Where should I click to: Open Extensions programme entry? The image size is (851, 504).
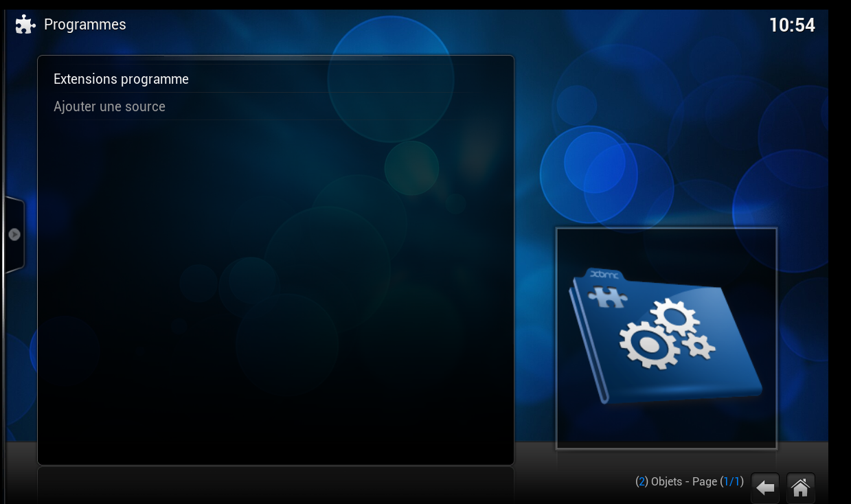point(275,79)
